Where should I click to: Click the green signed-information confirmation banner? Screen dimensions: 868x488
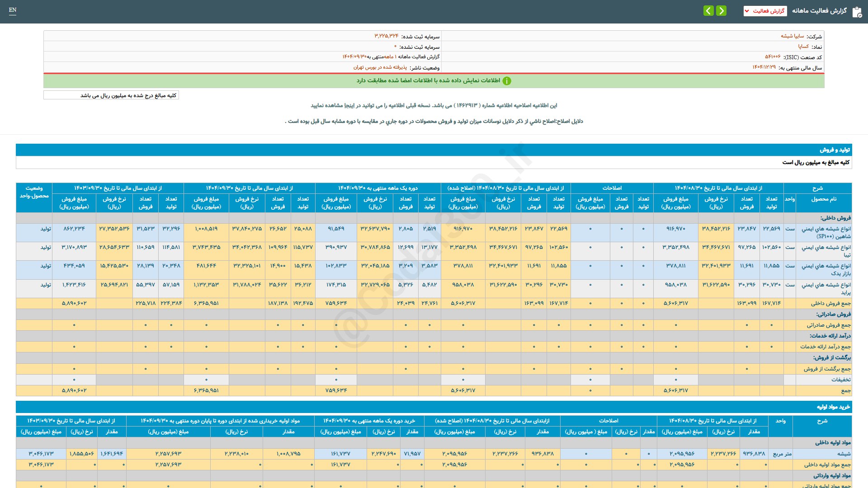click(434, 81)
